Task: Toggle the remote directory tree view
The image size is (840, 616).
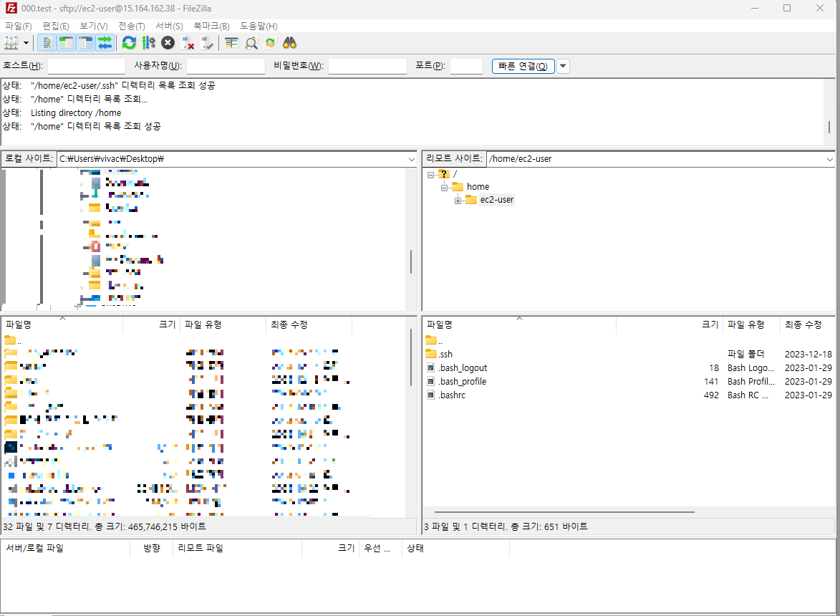Action: pos(84,43)
